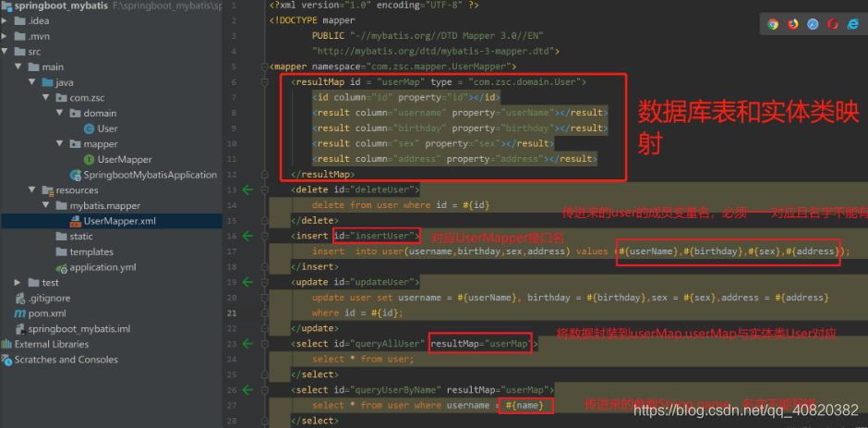Click the External Libraries icon
This screenshot has width=868, height=428.
pos(6,344)
